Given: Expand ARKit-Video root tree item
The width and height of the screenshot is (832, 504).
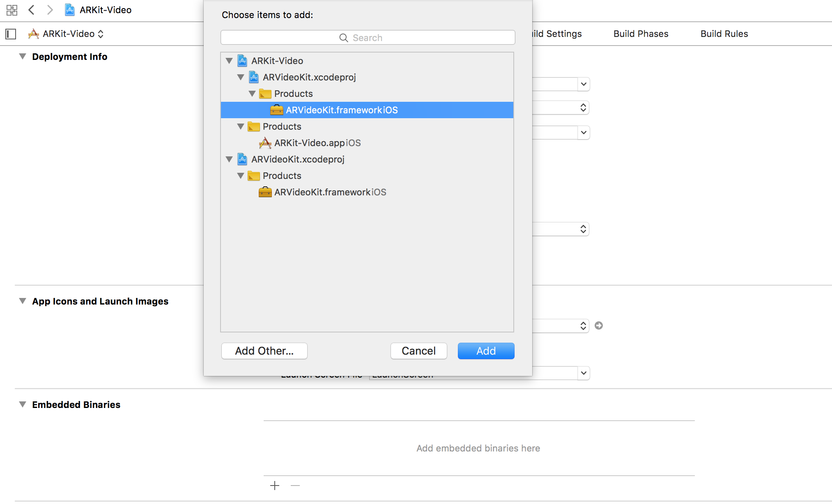Looking at the screenshot, I should (x=230, y=61).
